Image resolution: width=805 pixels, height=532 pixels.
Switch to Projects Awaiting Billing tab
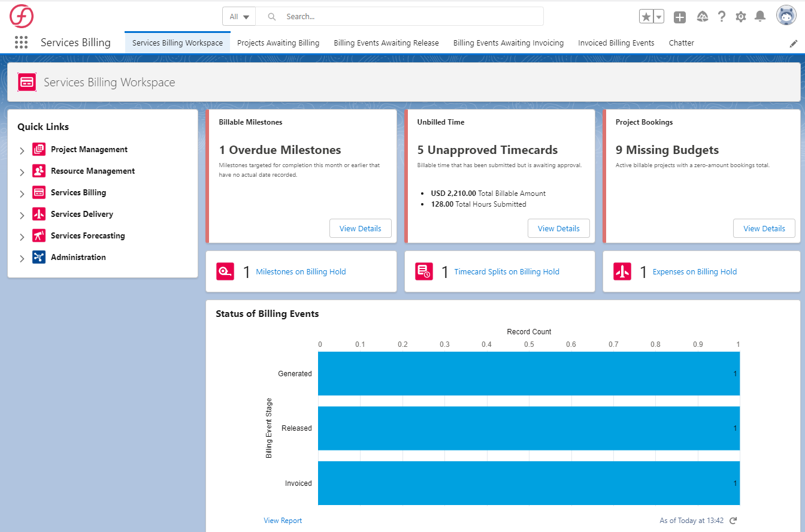click(x=278, y=43)
